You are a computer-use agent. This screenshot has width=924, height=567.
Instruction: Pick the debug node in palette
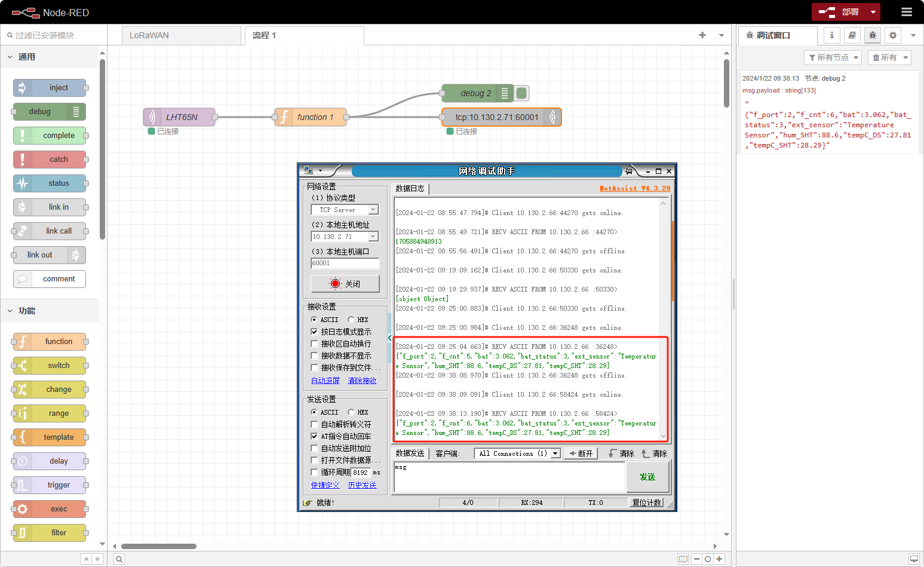[50, 112]
